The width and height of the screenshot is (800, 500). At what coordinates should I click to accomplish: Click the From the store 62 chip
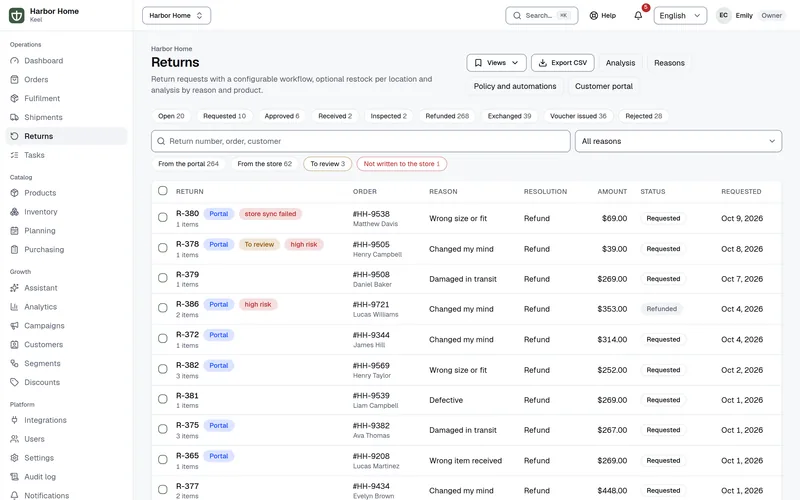(x=264, y=164)
